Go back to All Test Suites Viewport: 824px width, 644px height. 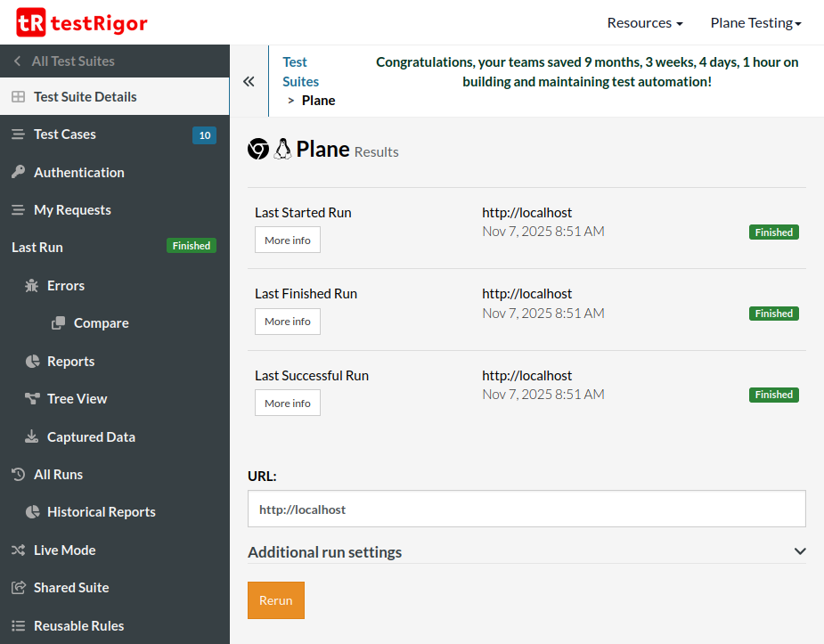[72, 61]
